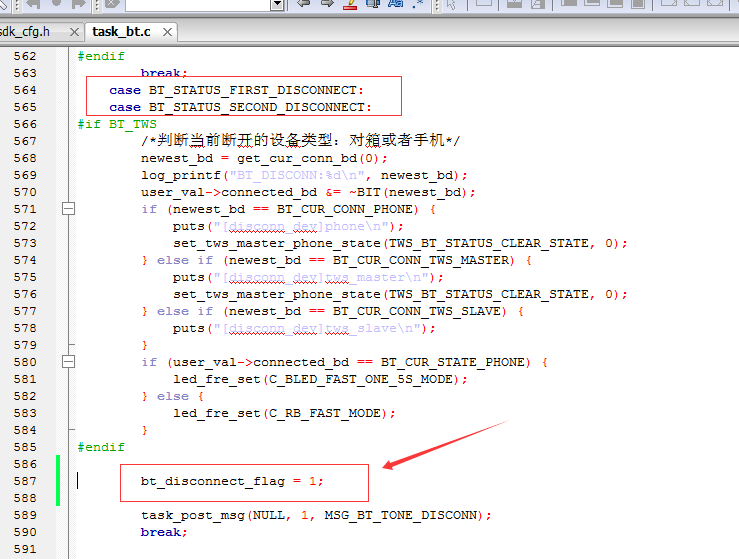Click set_tws_master_phone_state on line 576
The image size is (739, 559).
[277, 294]
